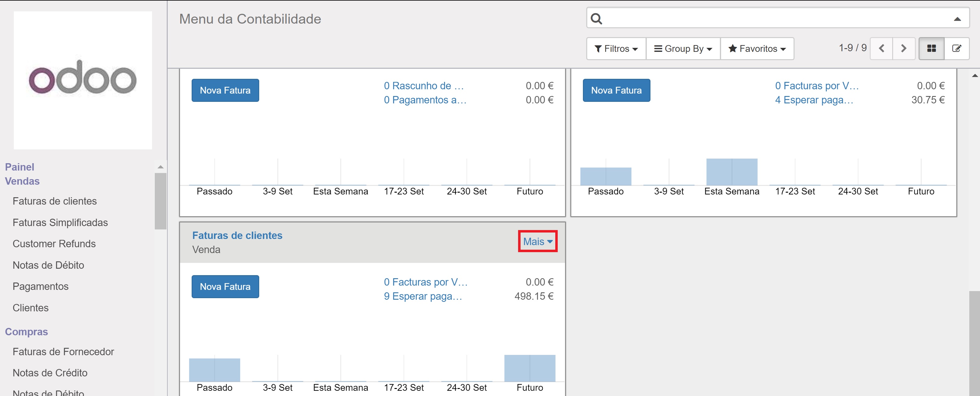This screenshot has height=396, width=980.
Task: Open the 4 Esperar paga… link
Action: [x=814, y=100]
